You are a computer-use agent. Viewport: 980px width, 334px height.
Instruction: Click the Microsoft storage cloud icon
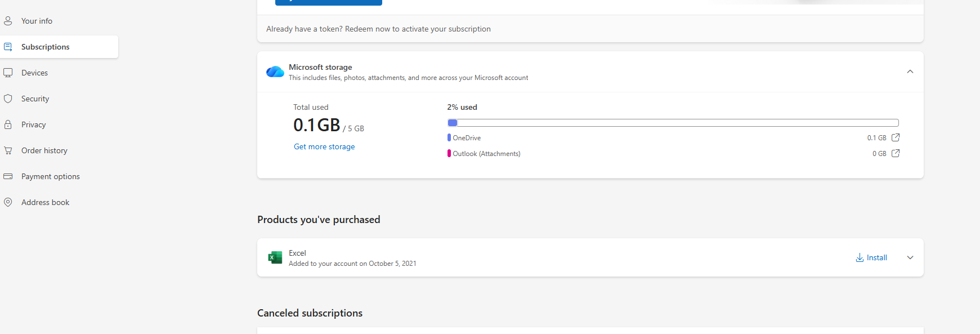pyautogui.click(x=275, y=72)
